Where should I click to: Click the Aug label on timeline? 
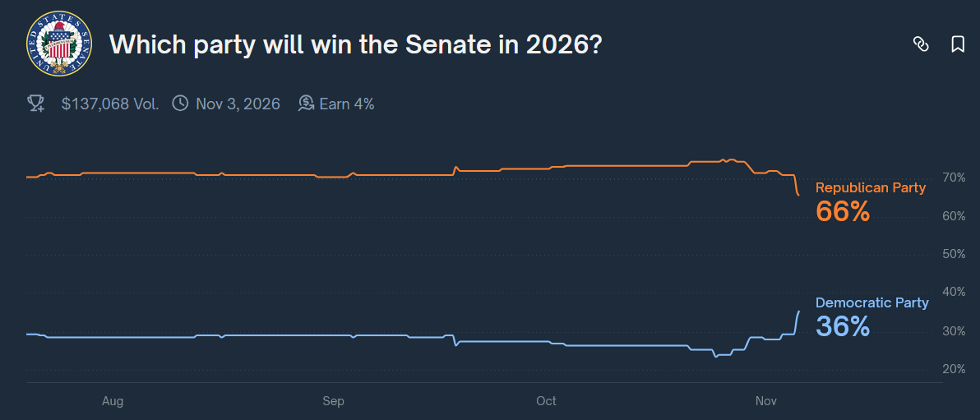113,401
